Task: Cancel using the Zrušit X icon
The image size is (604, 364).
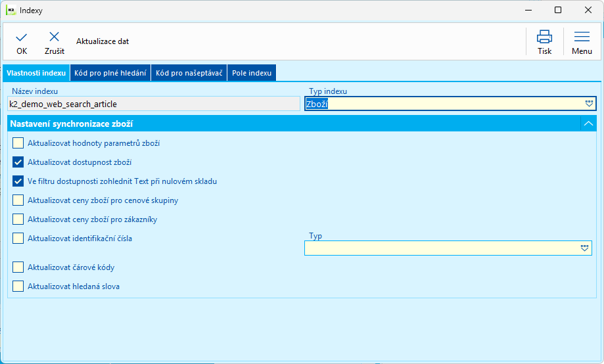Action: click(x=55, y=37)
